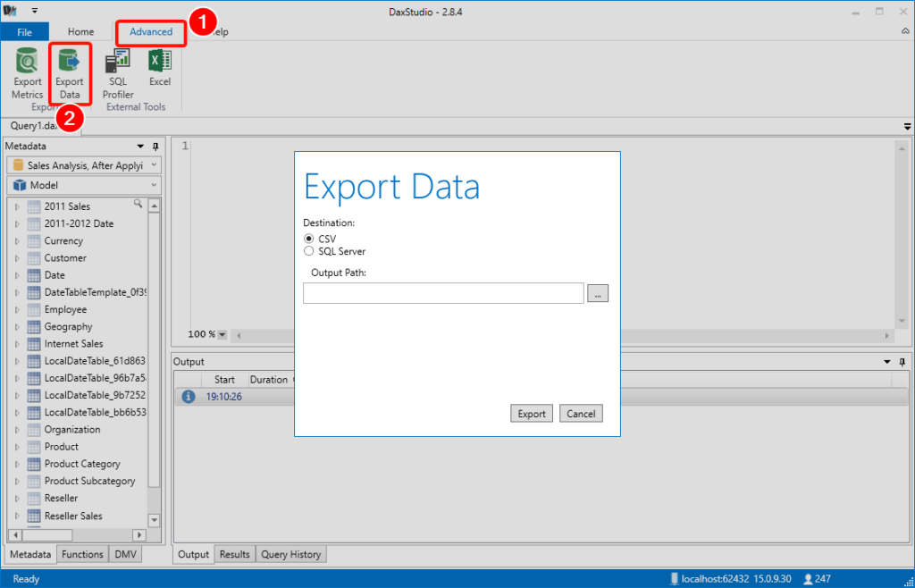Switch to the DMV tab
This screenshot has width=915, height=588.
tap(125, 554)
